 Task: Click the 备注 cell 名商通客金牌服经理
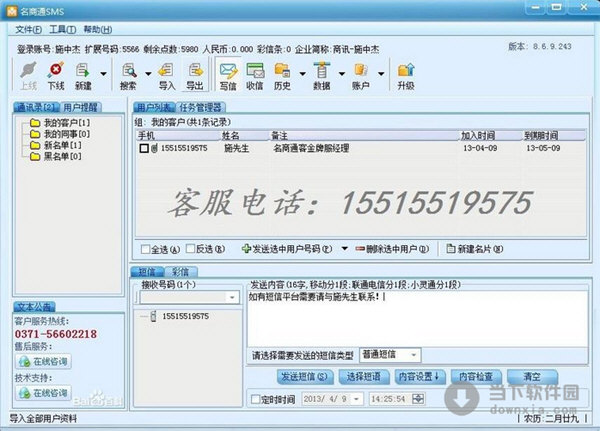click(311, 148)
